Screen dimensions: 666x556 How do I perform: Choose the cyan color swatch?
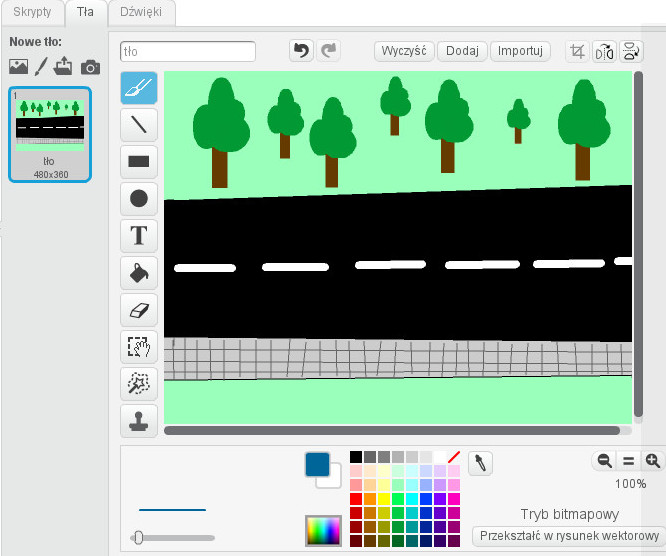pos(412,499)
